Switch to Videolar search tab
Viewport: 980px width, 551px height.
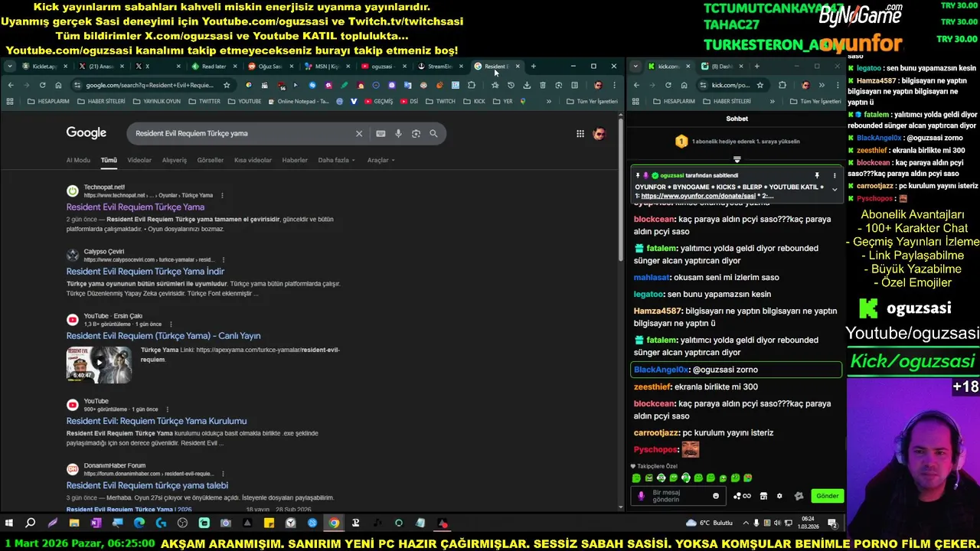139,160
